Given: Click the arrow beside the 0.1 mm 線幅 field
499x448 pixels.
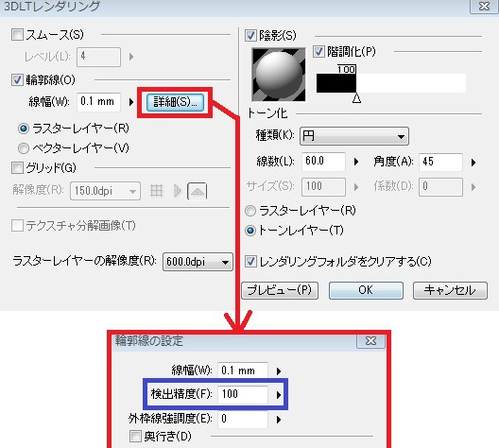Looking at the screenshot, I should 131,102.
